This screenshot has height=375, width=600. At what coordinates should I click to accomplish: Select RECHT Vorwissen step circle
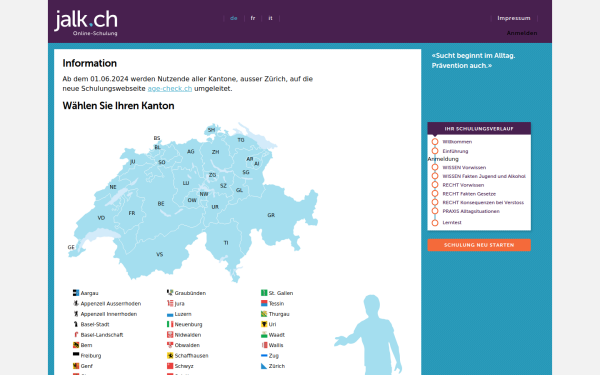click(435, 185)
